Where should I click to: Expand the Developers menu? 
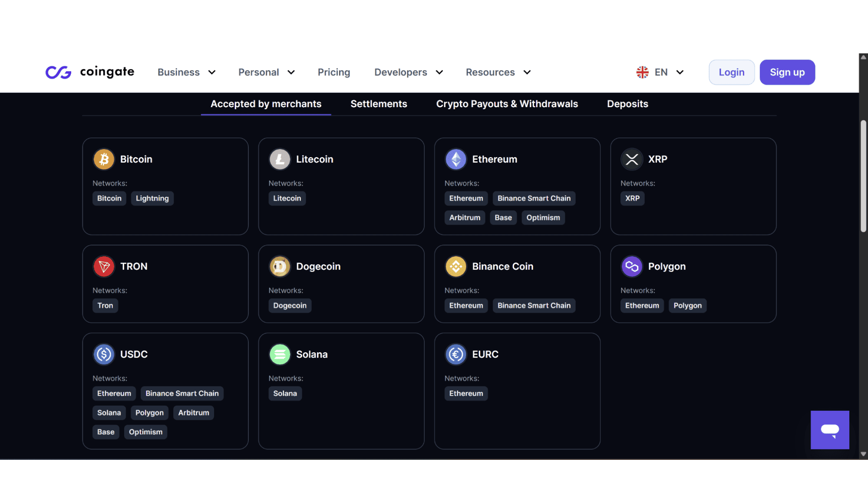click(409, 72)
